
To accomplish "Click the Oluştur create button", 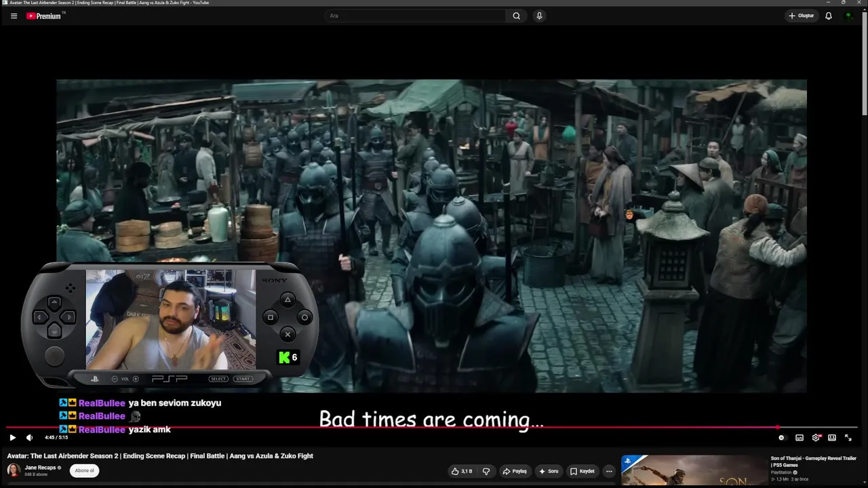I will (801, 16).
